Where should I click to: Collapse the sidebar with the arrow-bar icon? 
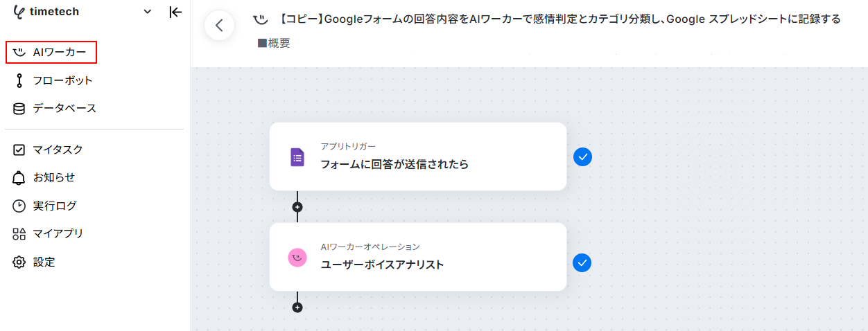pos(175,12)
